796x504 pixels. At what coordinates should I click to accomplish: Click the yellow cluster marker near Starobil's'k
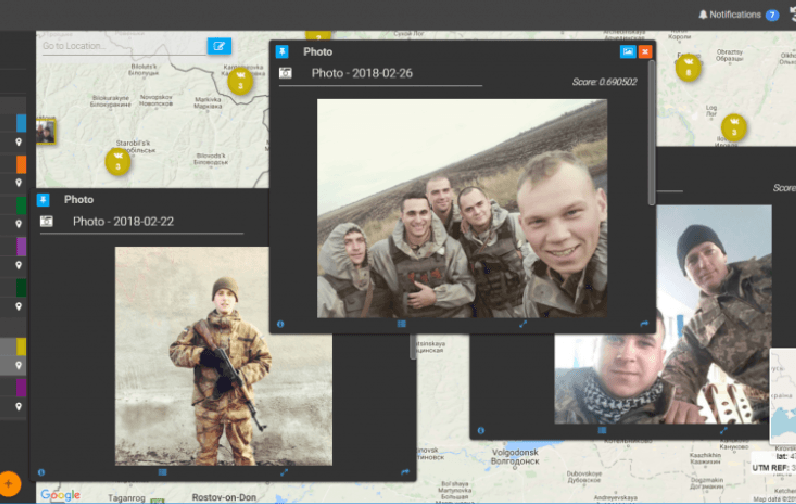[x=119, y=161]
